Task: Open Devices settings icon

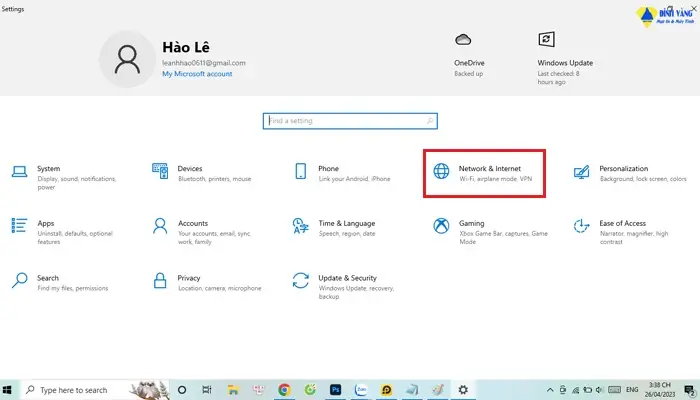Action: point(160,171)
